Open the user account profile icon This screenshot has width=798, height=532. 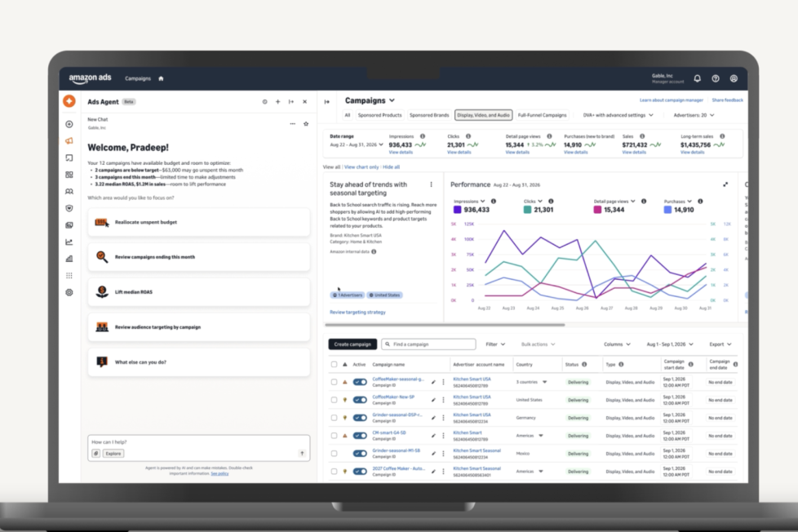click(x=734, y=78)
